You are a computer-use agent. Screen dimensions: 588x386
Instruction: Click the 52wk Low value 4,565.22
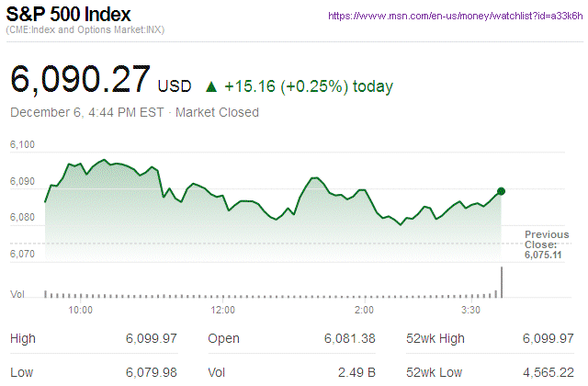(548, 371)
